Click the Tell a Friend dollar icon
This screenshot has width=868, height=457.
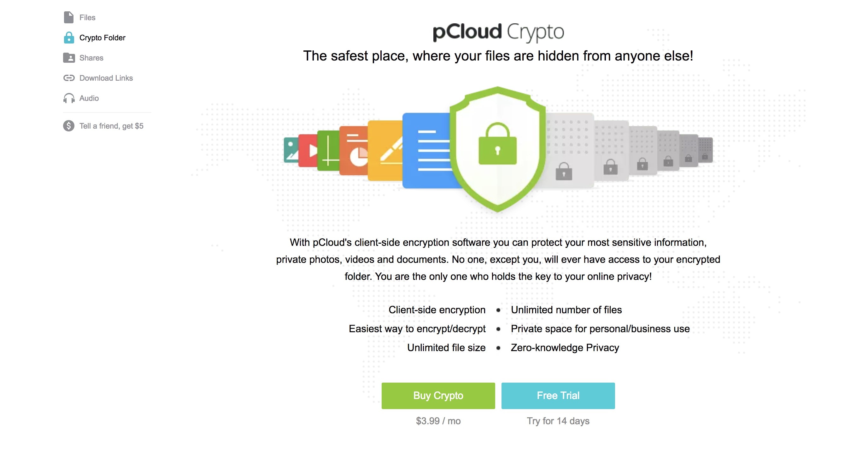tap(68, 126)
